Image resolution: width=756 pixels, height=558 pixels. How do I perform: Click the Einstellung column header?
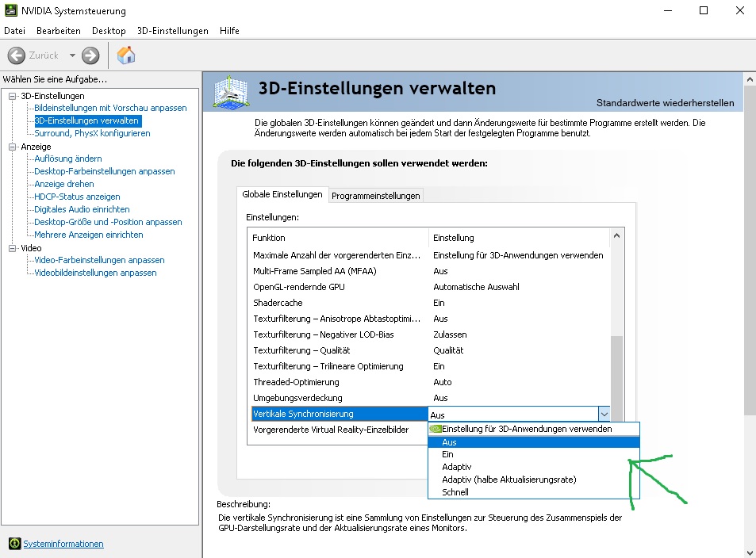[x=520, y=238]
